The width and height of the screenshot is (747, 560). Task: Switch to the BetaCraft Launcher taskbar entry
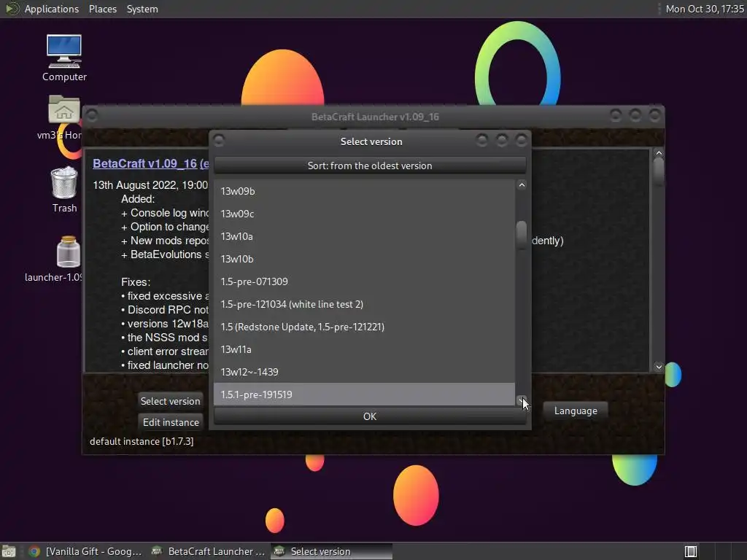click(208, 551)
